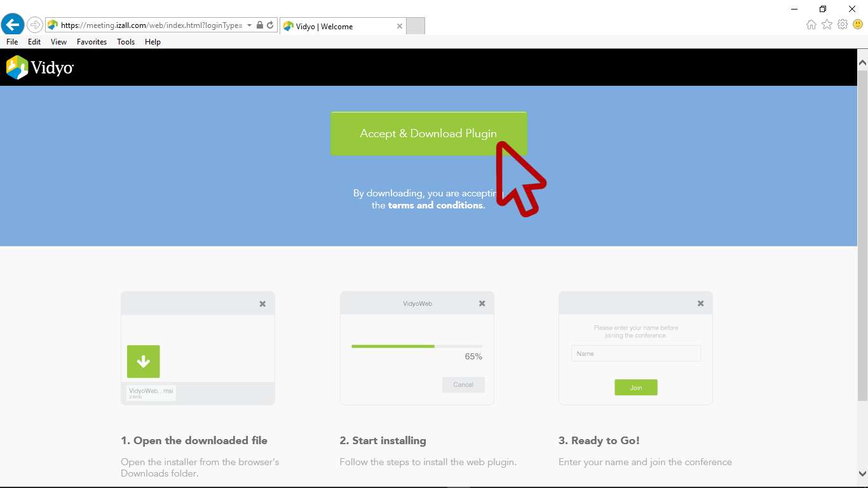Screen dimensions: 868x488
Task: Click the page's vertical scrollbar down arrow
Action: tap(862, 473)
